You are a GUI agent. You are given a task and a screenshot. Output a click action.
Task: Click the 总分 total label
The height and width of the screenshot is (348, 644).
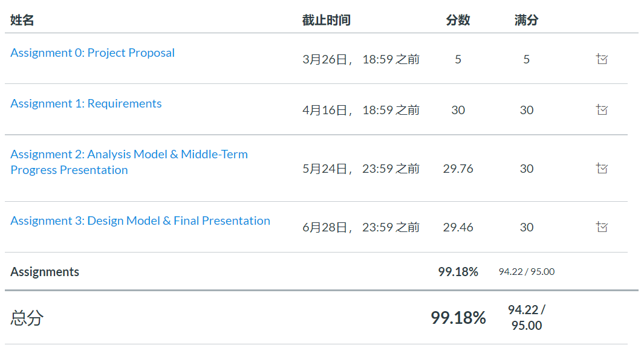27,318
